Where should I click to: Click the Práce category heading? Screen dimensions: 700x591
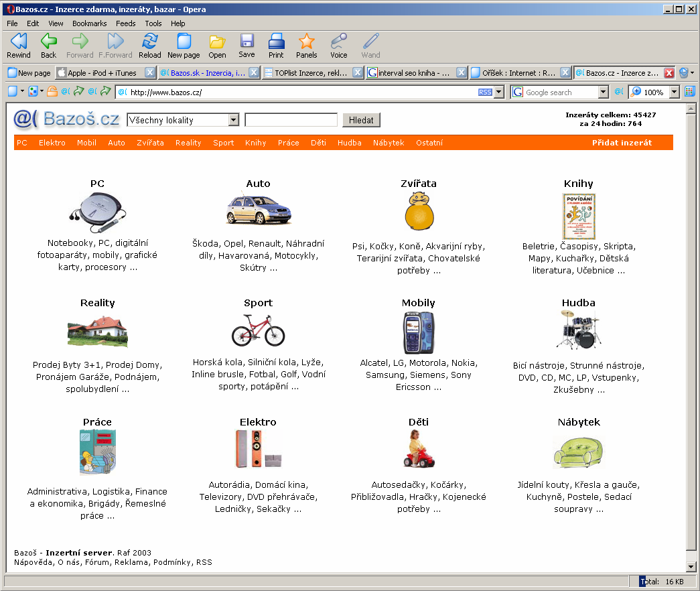[97, 421]
